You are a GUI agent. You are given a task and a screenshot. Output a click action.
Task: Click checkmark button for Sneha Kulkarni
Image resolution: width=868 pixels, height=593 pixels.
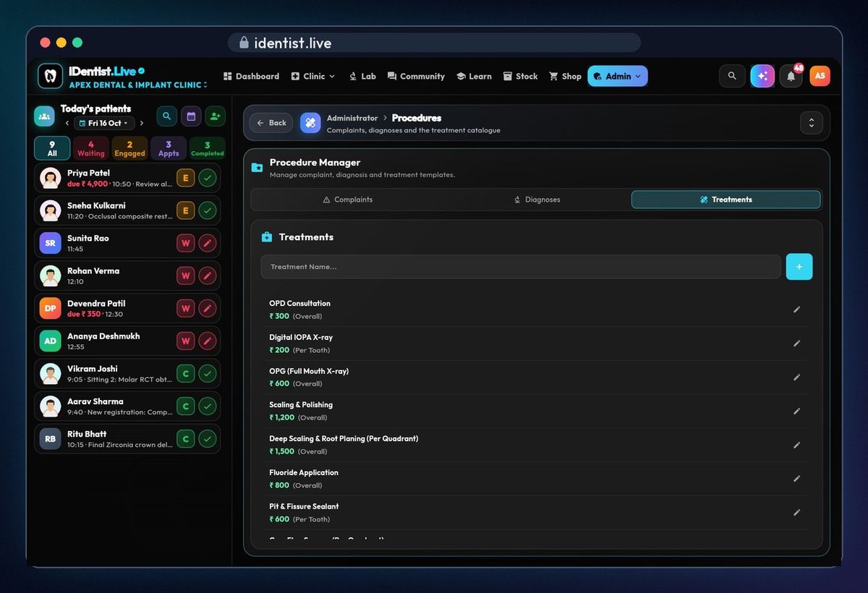pos(208,210)
